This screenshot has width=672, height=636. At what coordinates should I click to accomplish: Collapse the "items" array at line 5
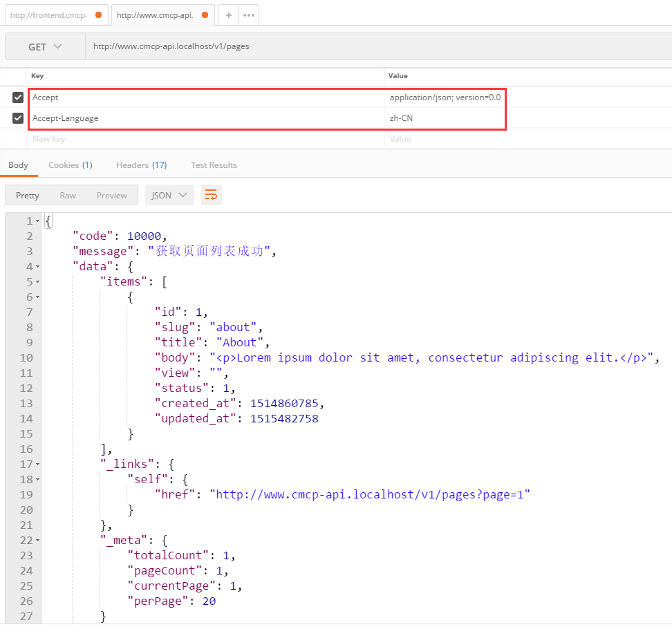pyautogui.click(x=37, y=282)
